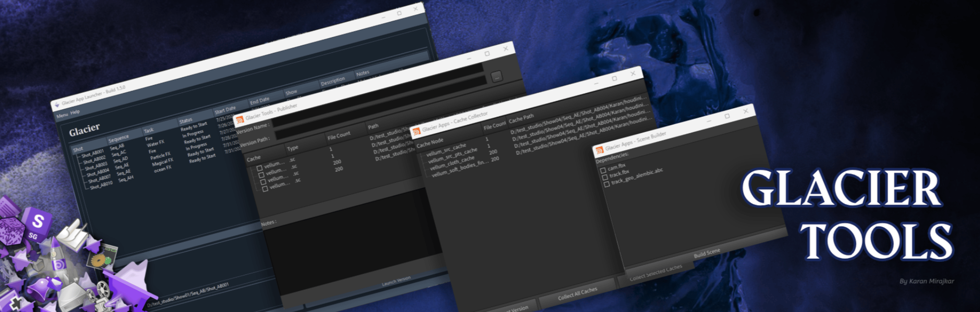Image resolution: width=980 pixels, height=312 pixels.
Task: Click the 'Seq_AC' sequence cell
Action: click(x=119, y=153)
